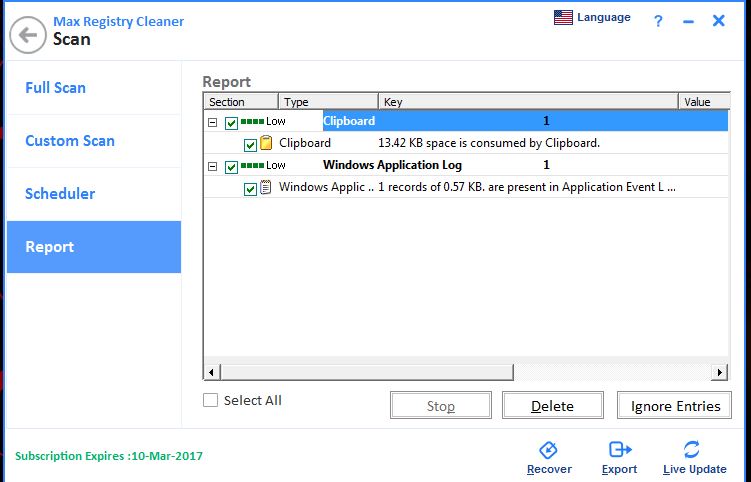Click the Live Update label
Viewport: 751px width, 482px height.
[694, 469]
